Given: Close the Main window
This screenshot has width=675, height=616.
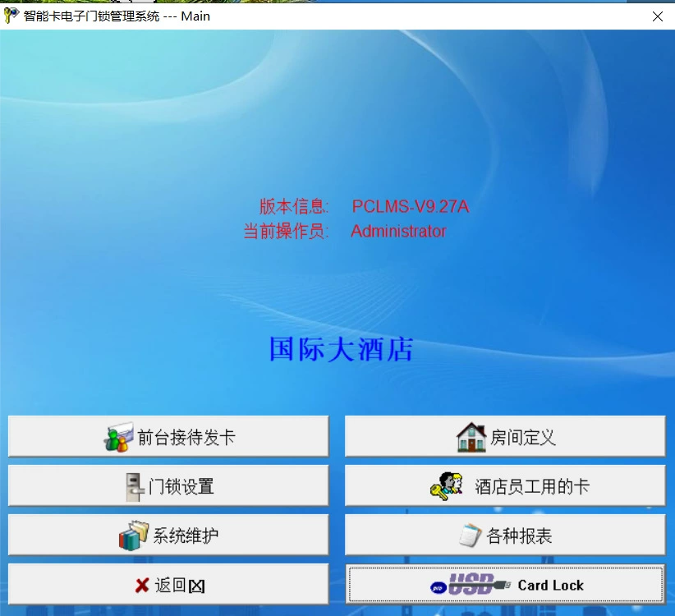Looking at the screenshot, I should (658, 16).
